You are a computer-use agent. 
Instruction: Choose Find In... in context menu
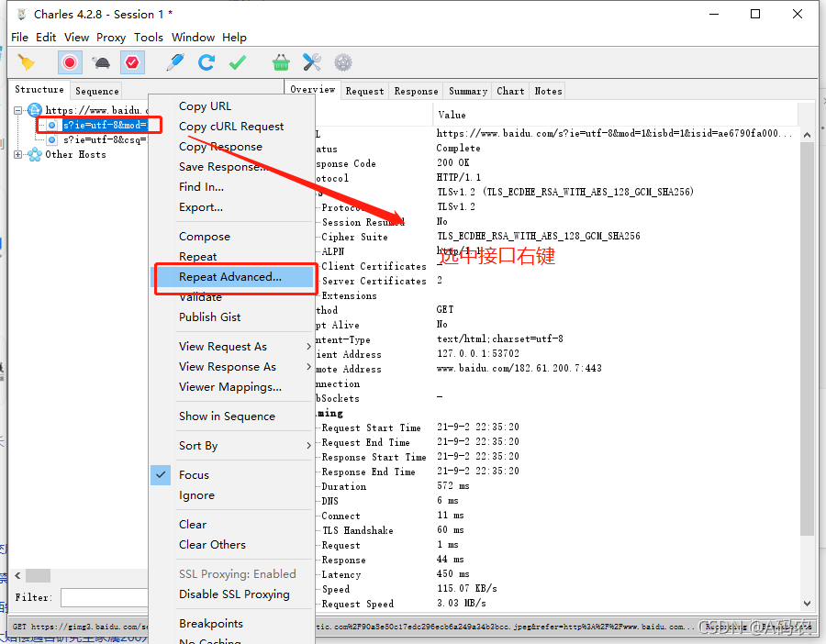click(x=233, y=187)
